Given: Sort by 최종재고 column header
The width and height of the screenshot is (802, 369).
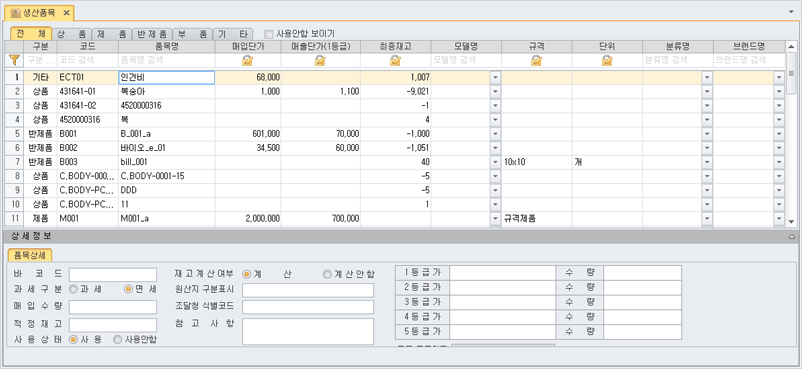Looking at the screenshot, I should [x=395, y=47].
